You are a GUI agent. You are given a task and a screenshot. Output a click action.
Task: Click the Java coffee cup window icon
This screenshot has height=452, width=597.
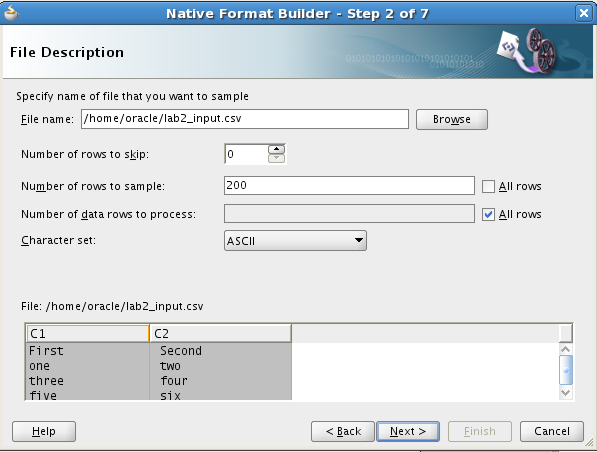coord(11,13)
